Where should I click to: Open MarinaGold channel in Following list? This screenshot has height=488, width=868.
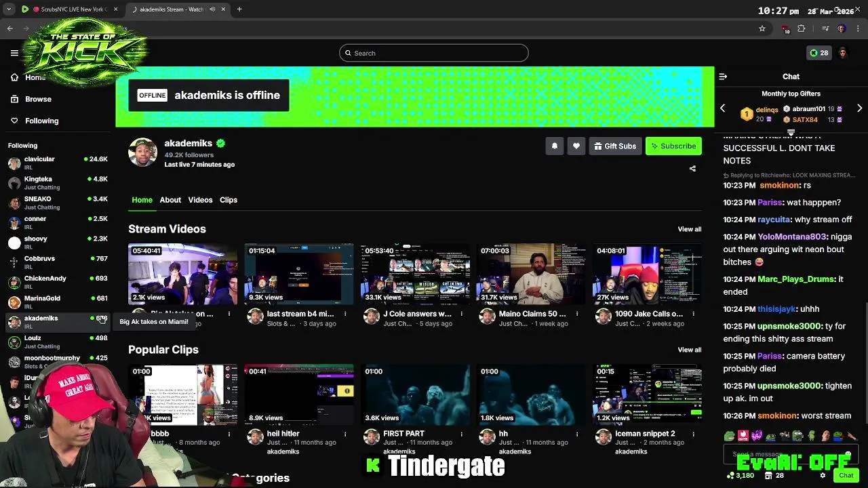point(58,302)
